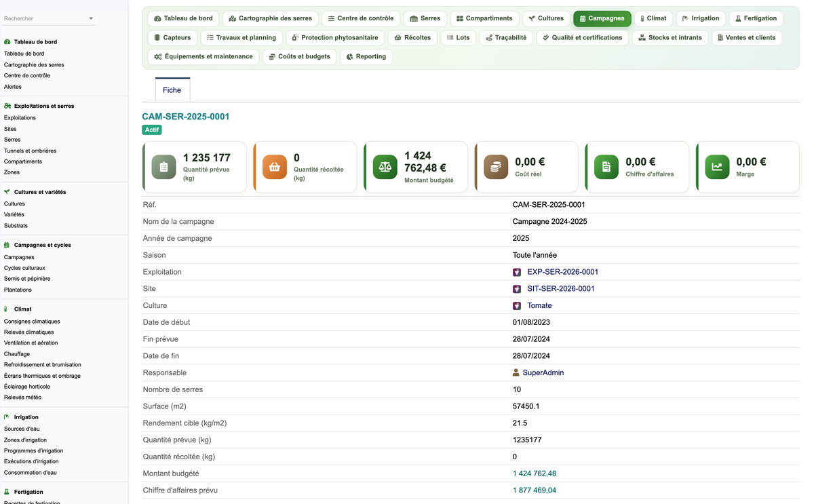Open the Tomate culture link
The image size is (814, 504).
(539, 306)
